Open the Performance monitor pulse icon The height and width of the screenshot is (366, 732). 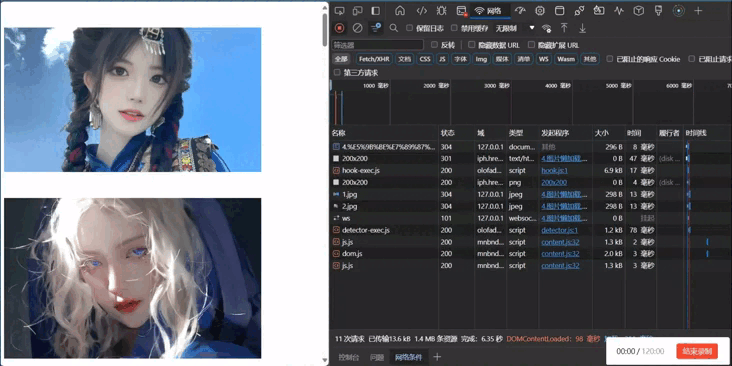tap(619, 11)
